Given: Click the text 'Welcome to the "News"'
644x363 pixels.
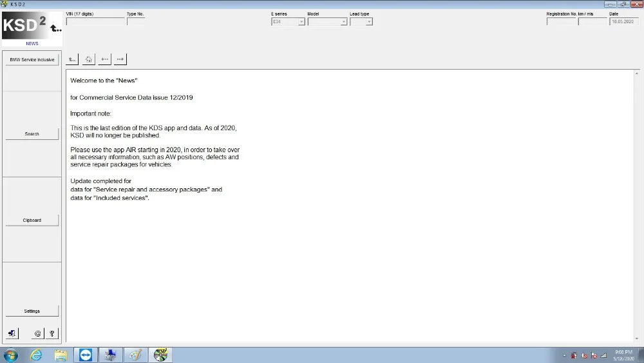Looking at the screenshot, I should [104, 81].
